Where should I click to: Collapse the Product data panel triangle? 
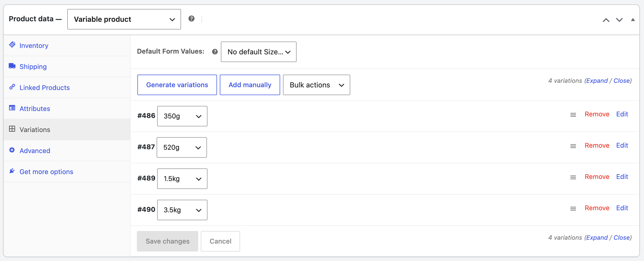pos(633,19)
